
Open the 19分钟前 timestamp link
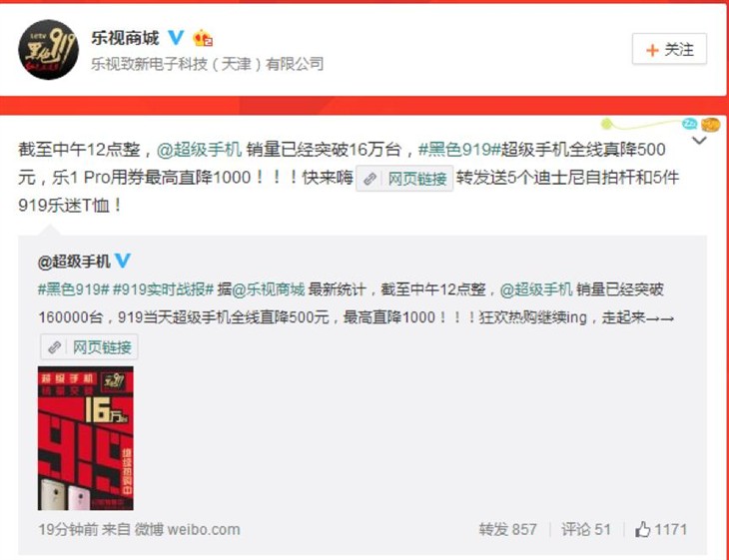[68, 529]
